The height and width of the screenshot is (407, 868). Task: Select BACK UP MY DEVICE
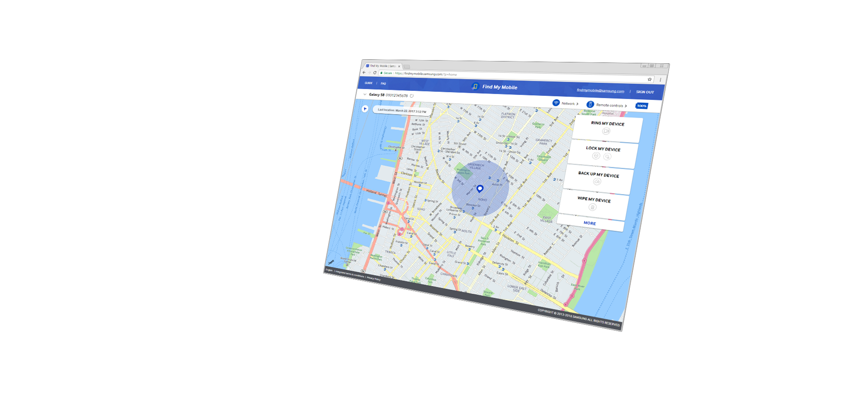click(599, 175)
